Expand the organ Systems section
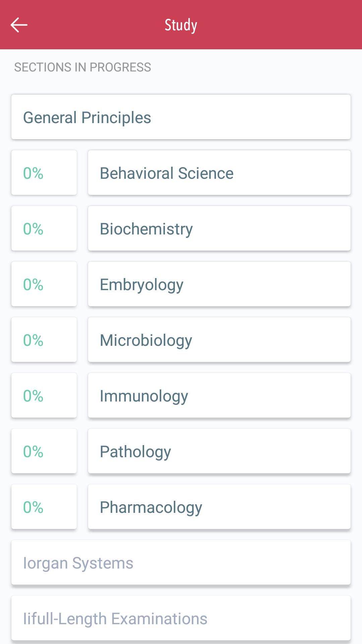Image resolution: width=362 pixels, height=644 pixels. coord(181,562)
